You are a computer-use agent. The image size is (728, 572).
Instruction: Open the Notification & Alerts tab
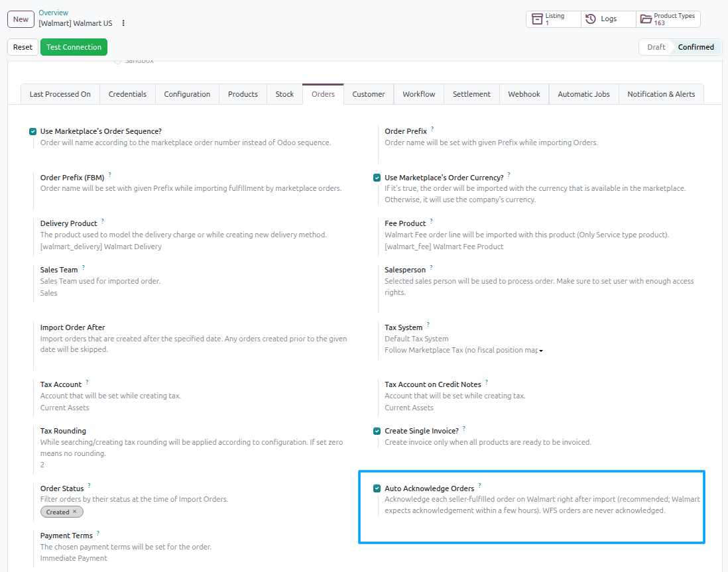(661, 94)
